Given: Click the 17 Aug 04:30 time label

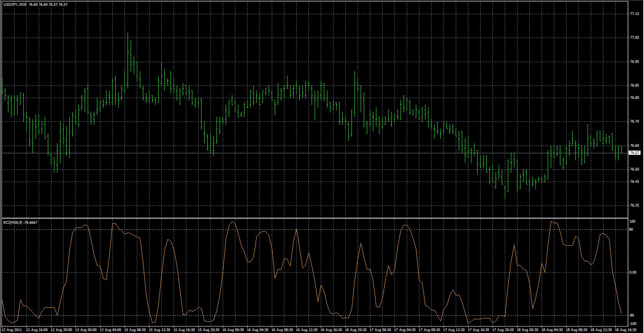Looking at the screenshot, I should pyautogui.click(x=405, y=330).
